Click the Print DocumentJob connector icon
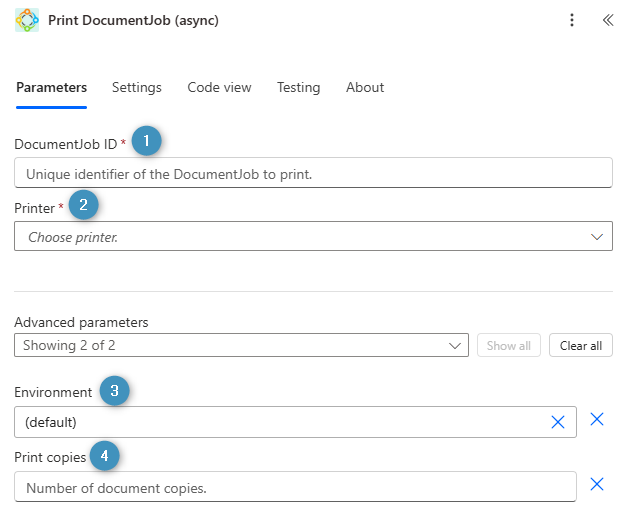The image size is (625, 513). [27, 20]
